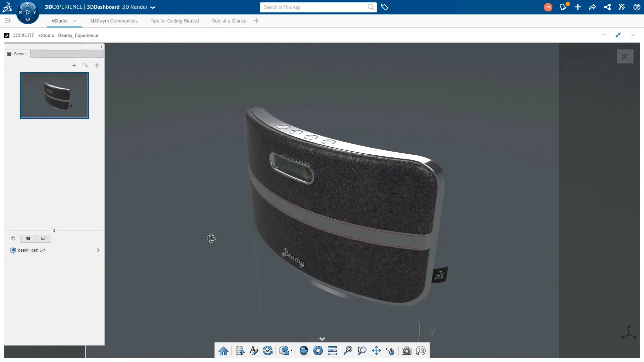Click the Home icon in bottom toolbar
The width and height of the screenshot is (644, 362).
pos(224,351)
